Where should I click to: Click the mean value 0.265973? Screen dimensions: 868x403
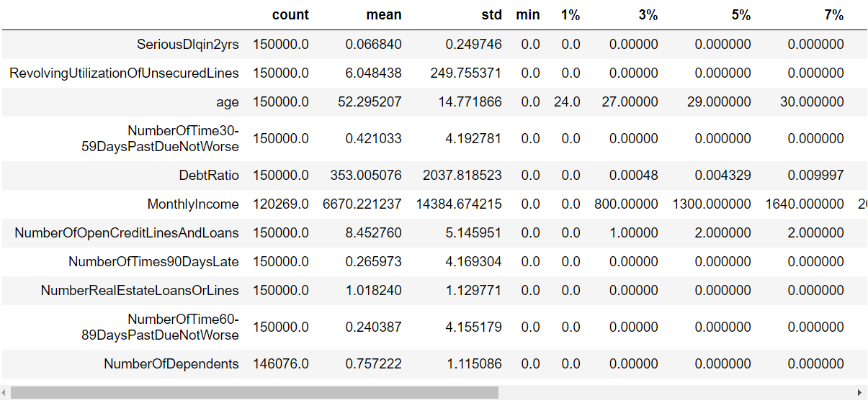click(x=374, y=262)
